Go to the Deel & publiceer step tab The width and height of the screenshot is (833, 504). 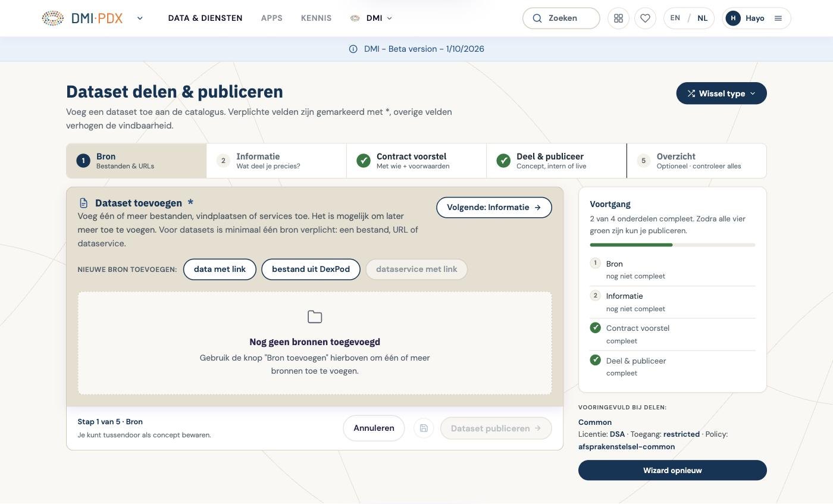coord(556,161)
